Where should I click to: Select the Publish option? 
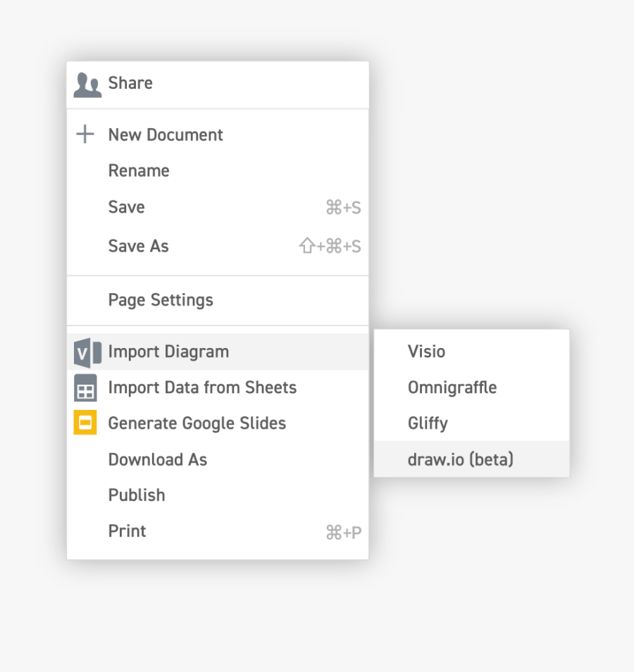pos(137,495)
